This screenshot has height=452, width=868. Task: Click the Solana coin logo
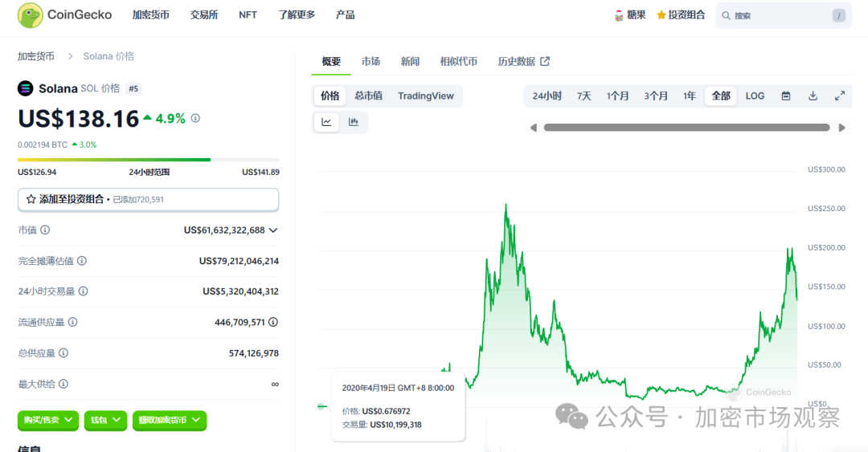tap(26, 88)
